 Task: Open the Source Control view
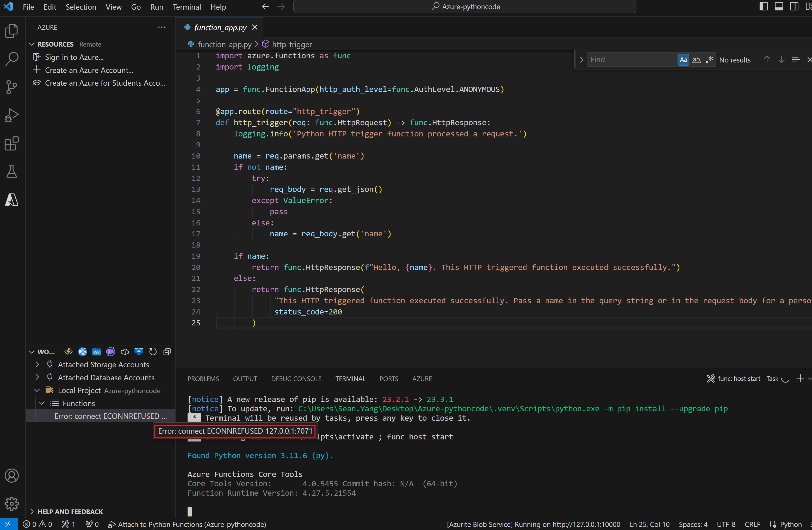point(12,87)
